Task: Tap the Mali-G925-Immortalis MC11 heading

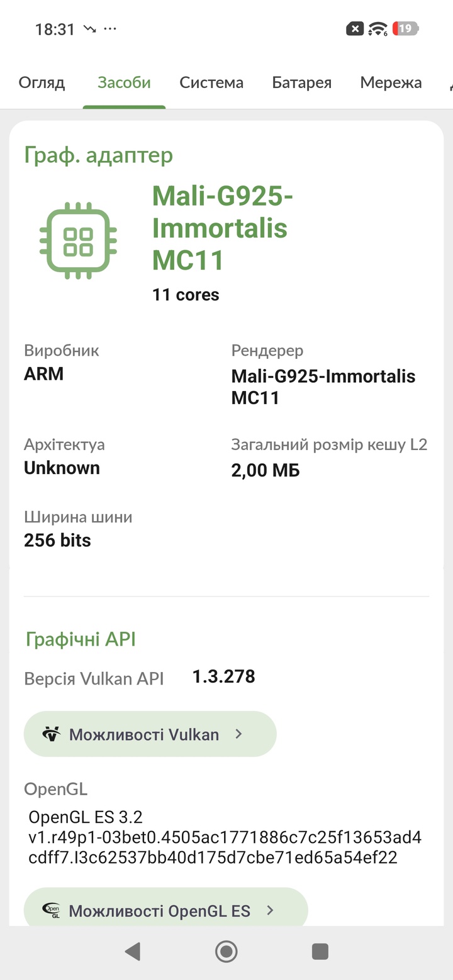Action: 223,228
